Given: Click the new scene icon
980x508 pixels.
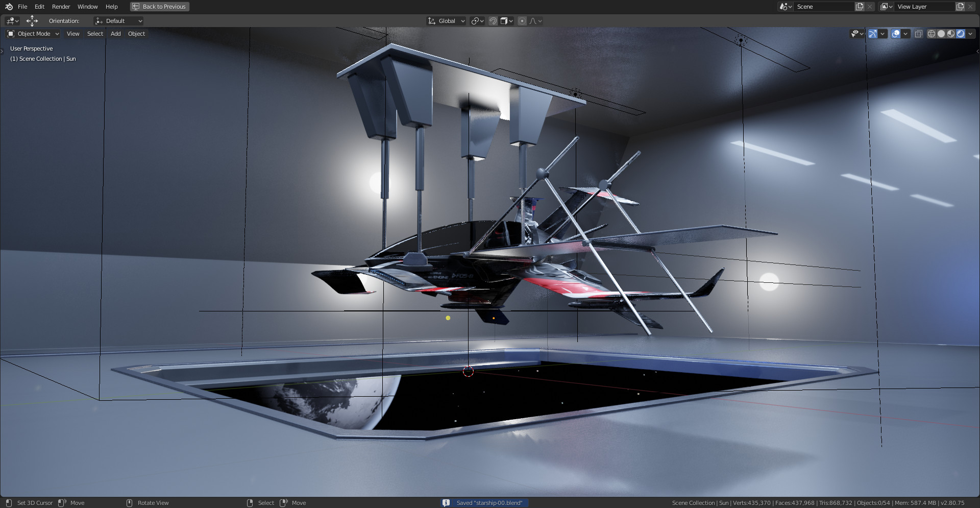Looking at the screenshot, I should 860,7.
